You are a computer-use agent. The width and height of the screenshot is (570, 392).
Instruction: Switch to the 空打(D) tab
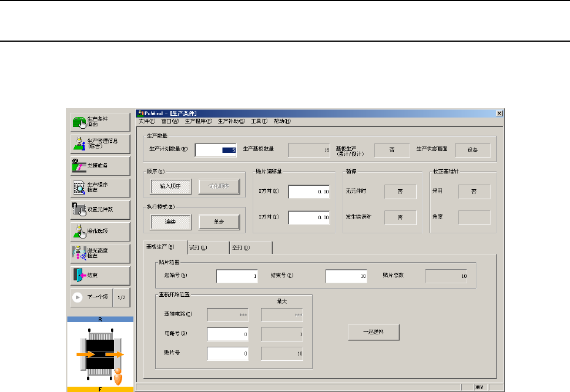click(251, 247)
